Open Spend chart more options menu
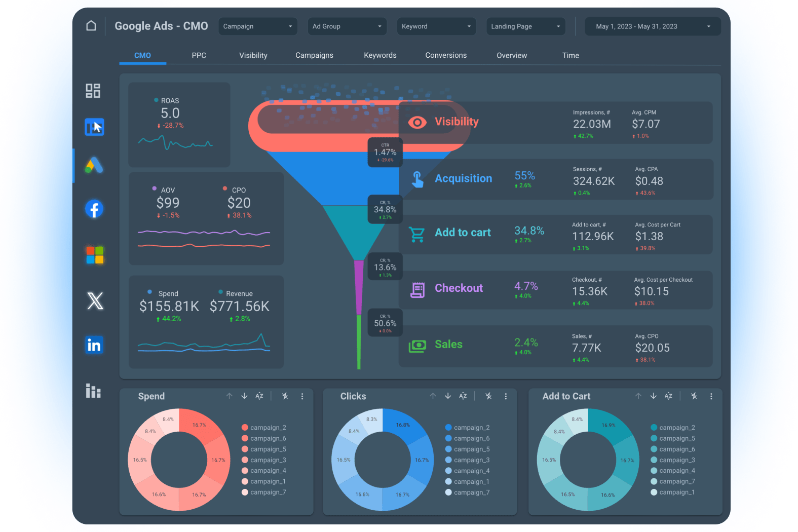 click(x=302, y=396)
